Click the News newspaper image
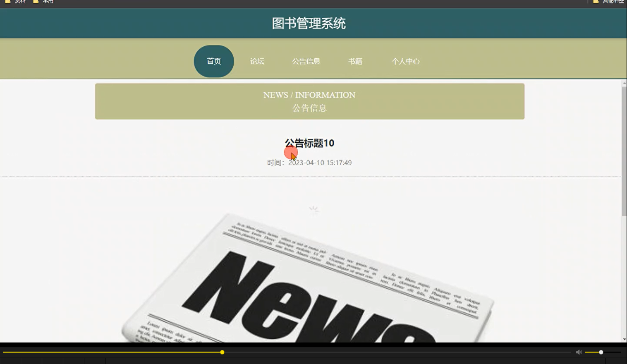Viewport: 627px width, 364px height. click(308, 281)
